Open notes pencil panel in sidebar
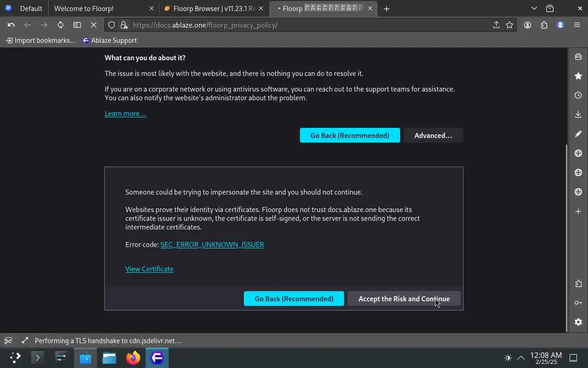This screenshot has height=368, width=588. coord(578,134)
